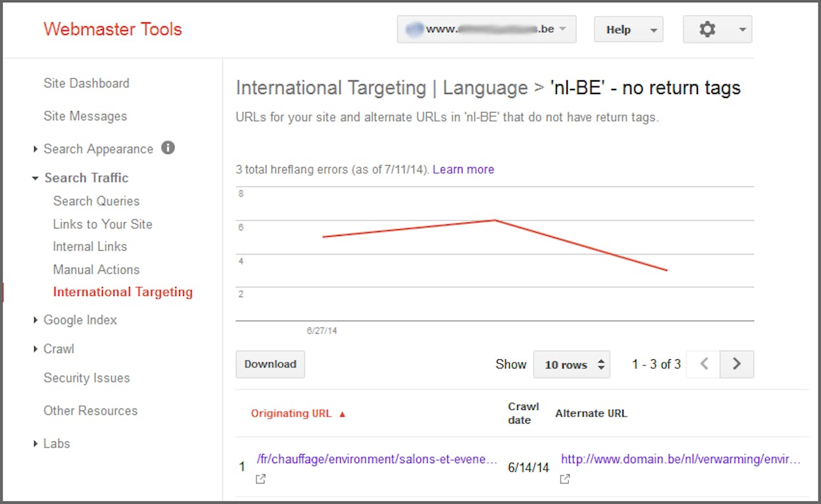The image size is (821, 504).
Task: Follow the Learn more link
Action: [463, 170]
